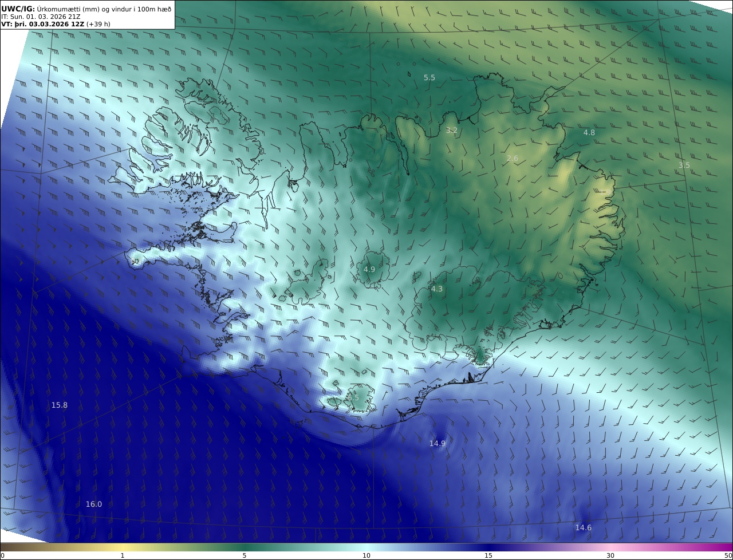The height and width of the screenshot is (560, 733).
Task: Select the 16.0 value label
Action: coord(94,504)
